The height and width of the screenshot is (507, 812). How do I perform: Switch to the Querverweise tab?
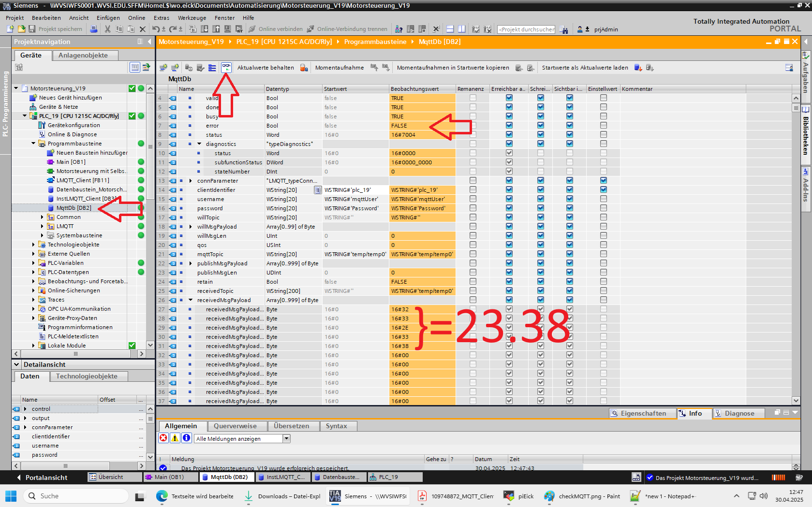pos(236,426)
